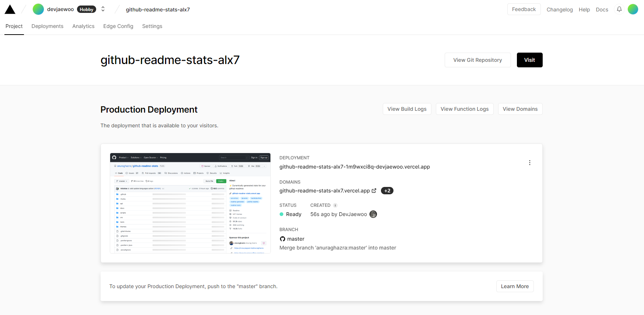This screenshot has height=315, width=644.
Task: Open the user profile avatar menu
Action: tap(633, 9)
